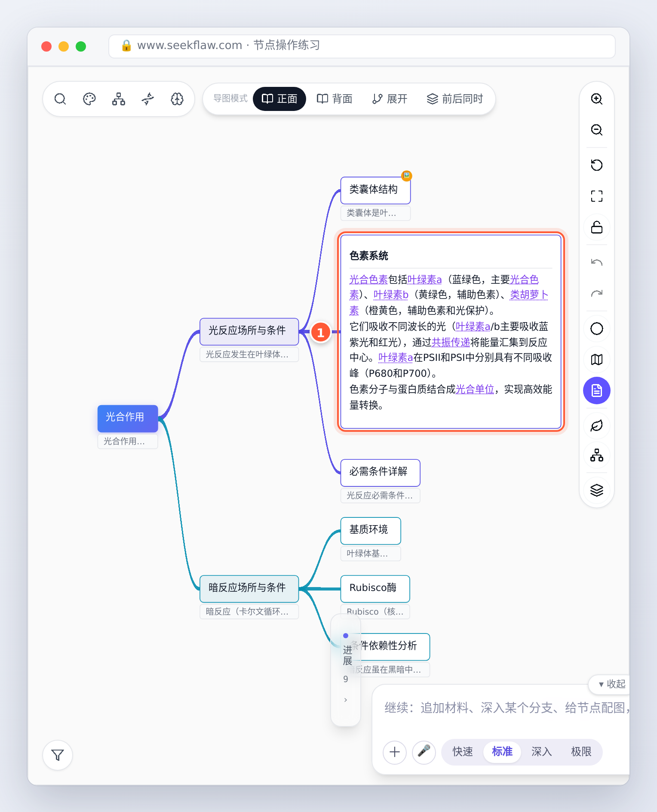Switch to 正面 mode

click(279, 99)
